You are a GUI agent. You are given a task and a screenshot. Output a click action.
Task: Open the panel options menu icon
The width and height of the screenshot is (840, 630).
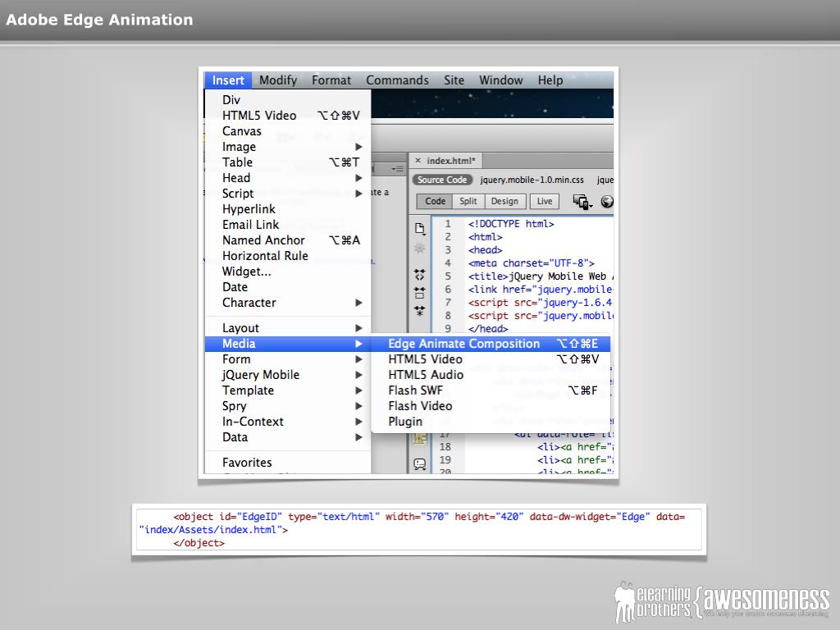coord(397,169)
